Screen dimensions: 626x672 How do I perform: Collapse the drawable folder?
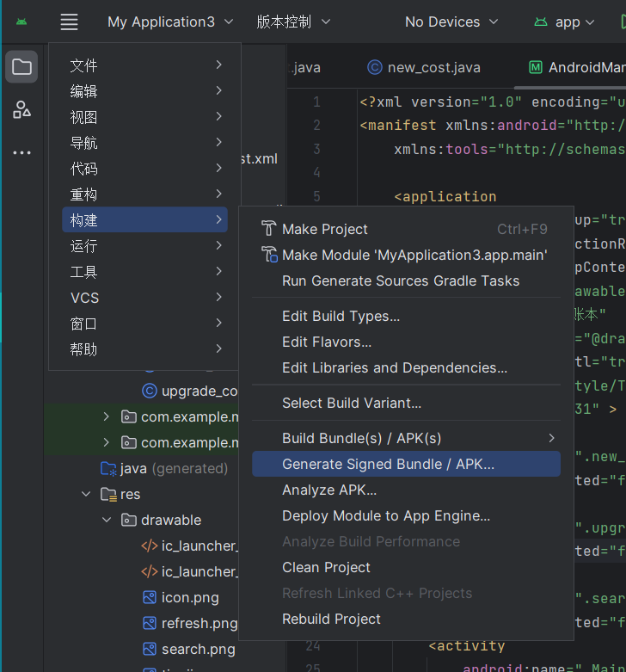click(x=107, y=521)
